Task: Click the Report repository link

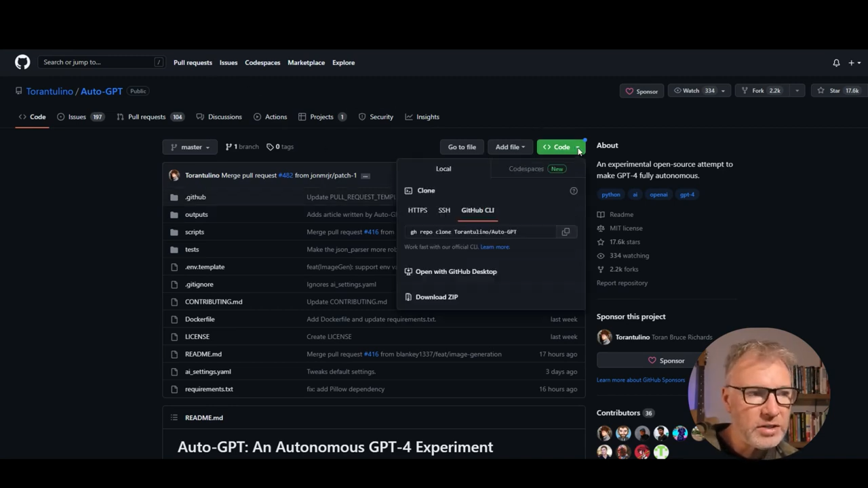Action: 622,283
